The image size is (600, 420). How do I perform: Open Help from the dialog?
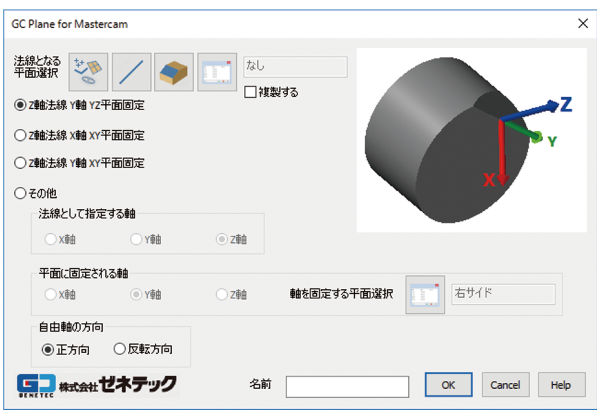pos(561,385)
